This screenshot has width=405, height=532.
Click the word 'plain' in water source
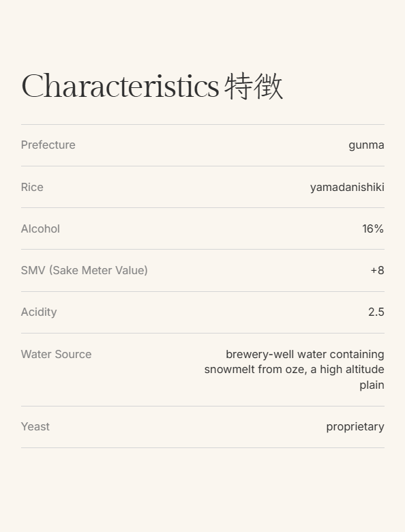[372, 385]
